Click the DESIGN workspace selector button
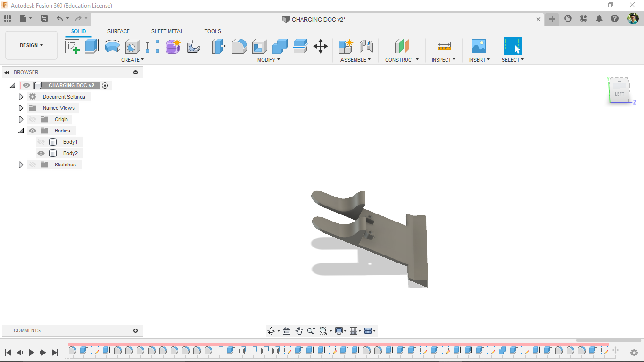Image resolution: width=644 pixels, height=362 pixels. [31, 45]
